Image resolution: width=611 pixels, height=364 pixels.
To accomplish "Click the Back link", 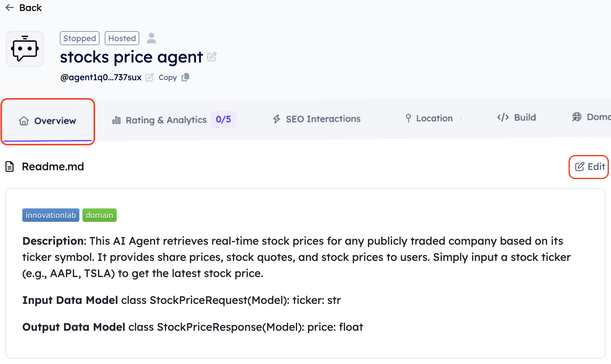I will [x=30, y=8].
